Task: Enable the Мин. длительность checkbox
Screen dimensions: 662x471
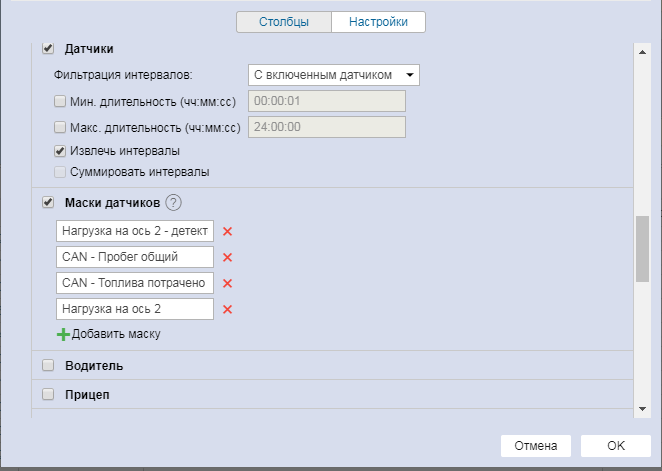Action: coord(59,101)
